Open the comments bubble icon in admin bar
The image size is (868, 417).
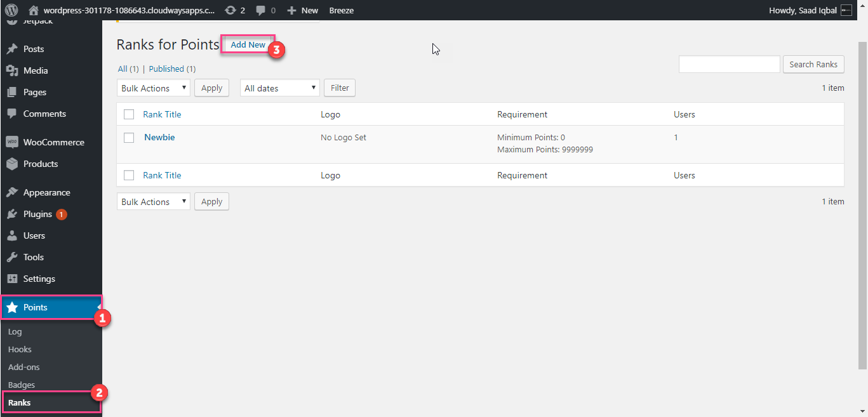(x=261, y=10)
